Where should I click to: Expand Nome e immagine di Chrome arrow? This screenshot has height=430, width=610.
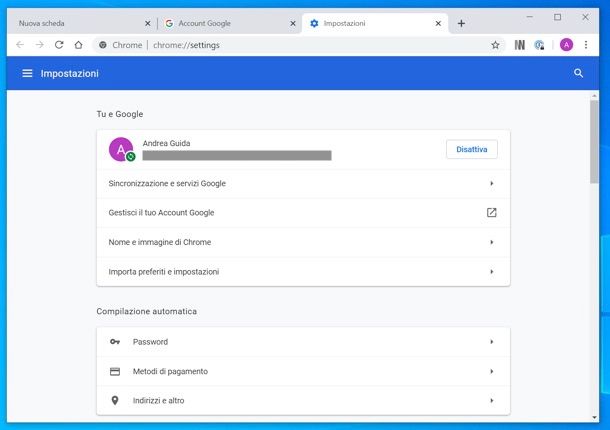(492, 242)
